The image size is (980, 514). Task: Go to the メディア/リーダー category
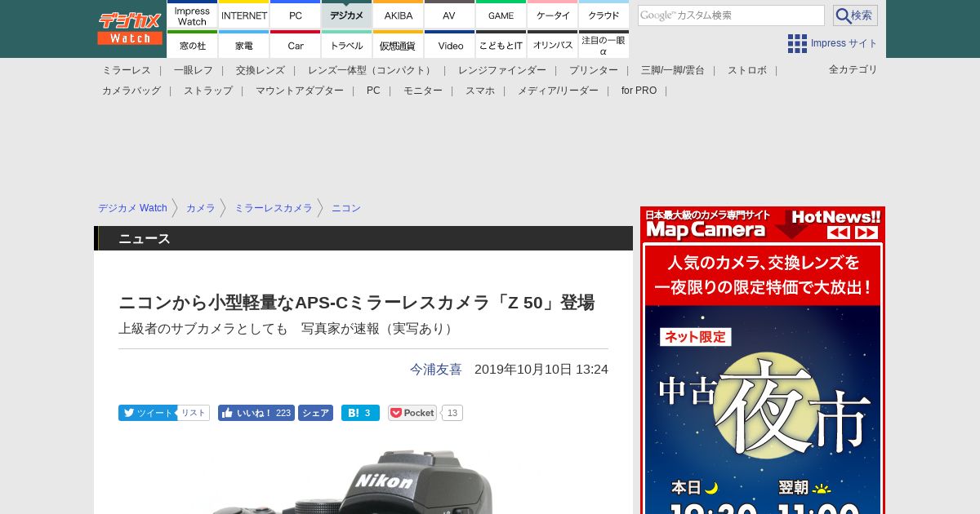pos(558,91)
